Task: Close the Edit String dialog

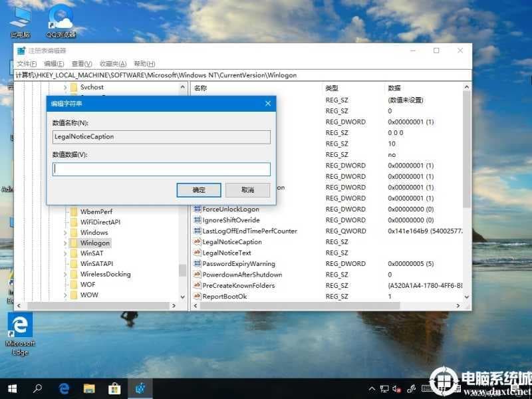Action: [x=268, y=104]
